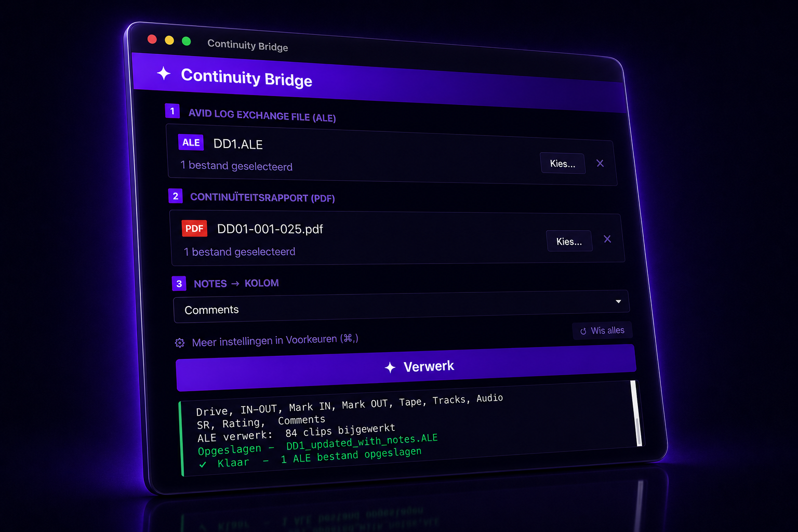Click the DD01-001-025.pdf file name
Image resolution: width=798 pixels, height=532 pixels.
coord(270,229)
